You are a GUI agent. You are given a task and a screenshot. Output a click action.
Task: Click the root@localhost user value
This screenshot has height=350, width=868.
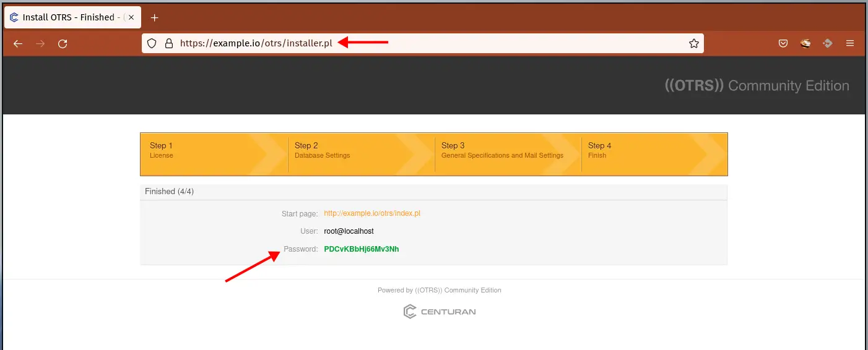[x=349, y=231]
